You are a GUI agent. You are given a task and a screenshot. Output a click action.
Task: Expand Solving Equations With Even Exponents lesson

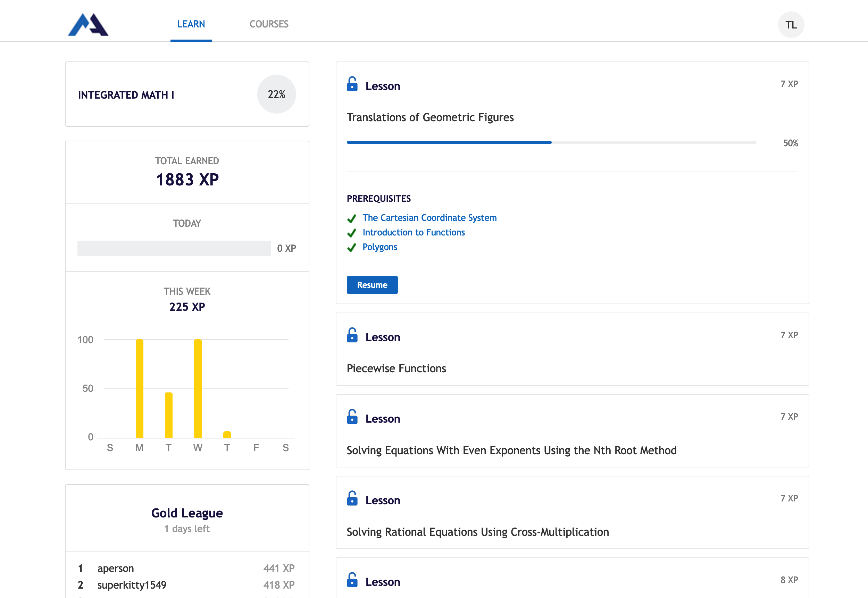coord(572,431)
